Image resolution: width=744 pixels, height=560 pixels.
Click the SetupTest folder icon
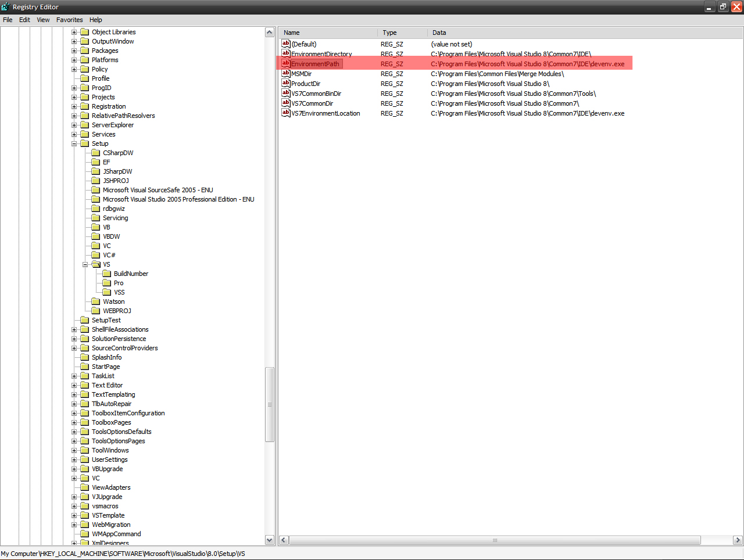click(x=85, y=320)
